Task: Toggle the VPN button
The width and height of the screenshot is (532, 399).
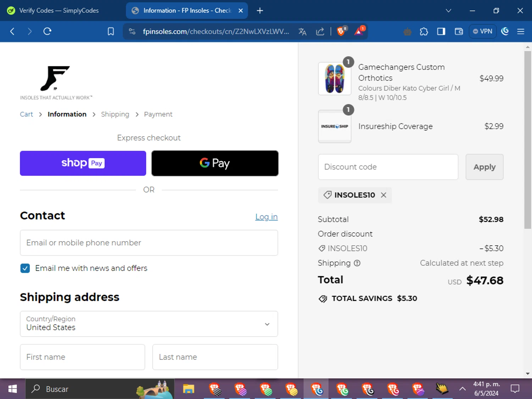Action: (483, 31)
